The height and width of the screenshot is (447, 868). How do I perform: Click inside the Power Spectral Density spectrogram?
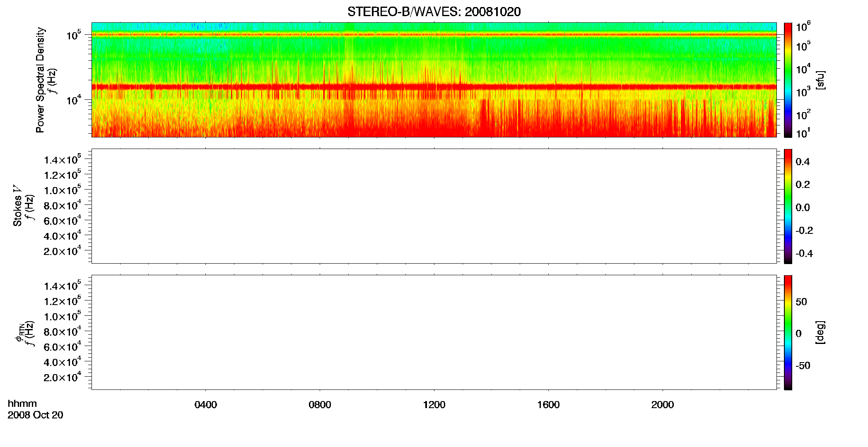tap(434, 80)
